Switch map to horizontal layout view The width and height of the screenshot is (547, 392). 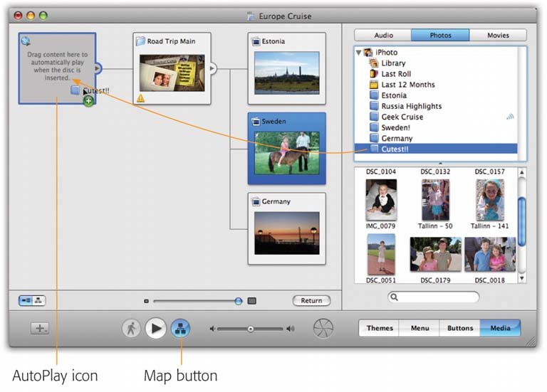[26, 300]
